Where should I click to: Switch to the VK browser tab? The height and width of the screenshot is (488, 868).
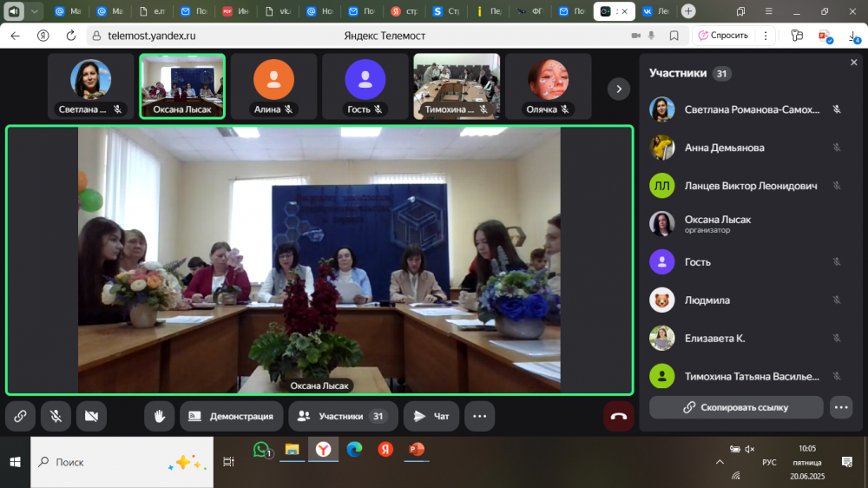(x=655, y=11)
